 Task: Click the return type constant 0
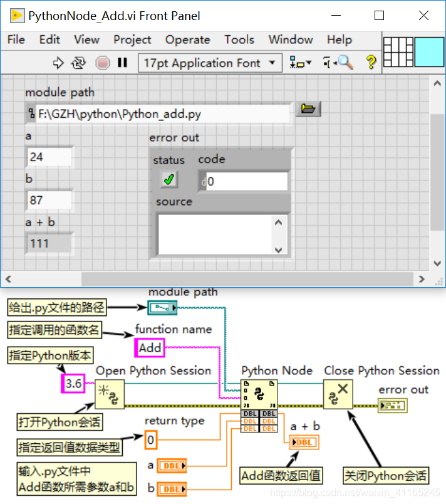pos(151,439)
